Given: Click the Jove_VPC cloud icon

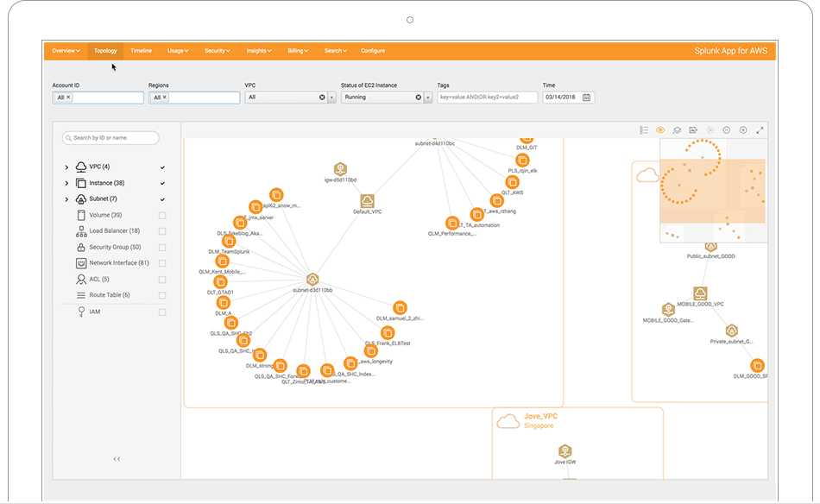Looking at the screenshot, I should coord(508,421).
